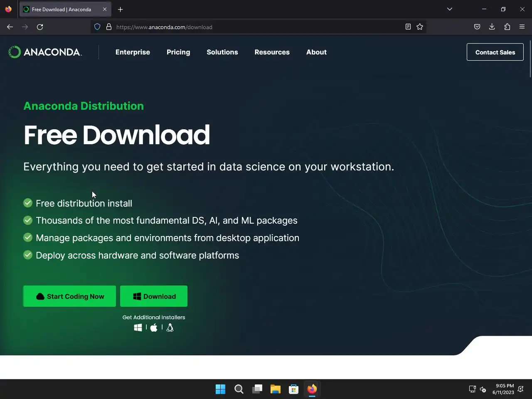532x399 pixels.
Task: Click the Anaconda logo
Action: click(x=45, y=52)
